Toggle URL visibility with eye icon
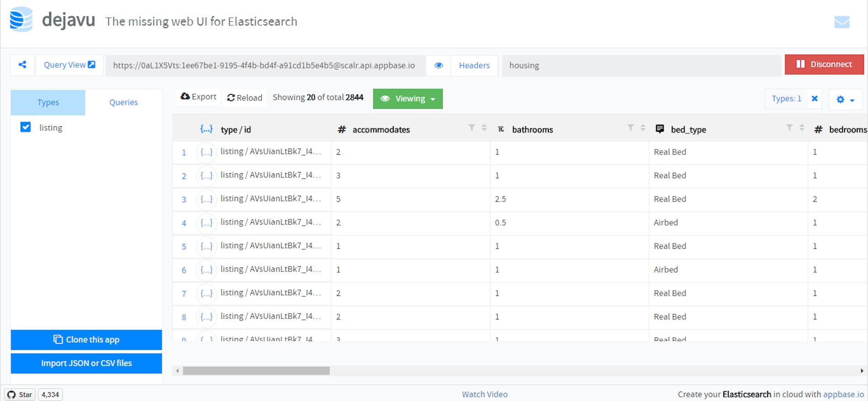This screenshot has width=868, height=401. tap(438, 65)
